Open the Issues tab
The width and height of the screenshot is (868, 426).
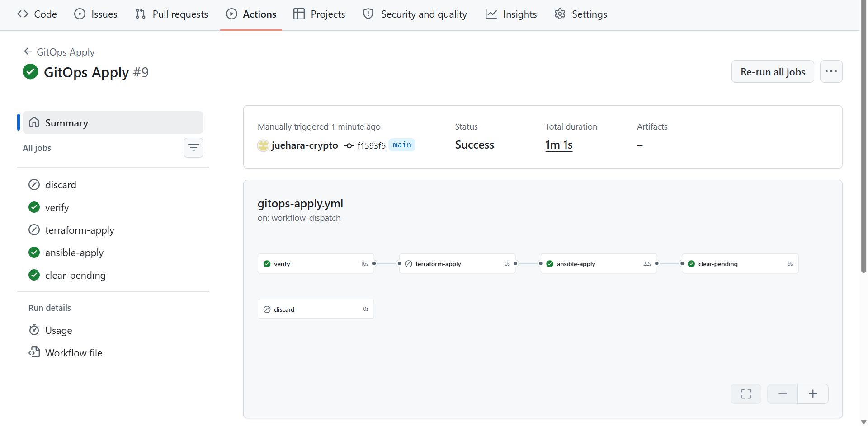96,14
